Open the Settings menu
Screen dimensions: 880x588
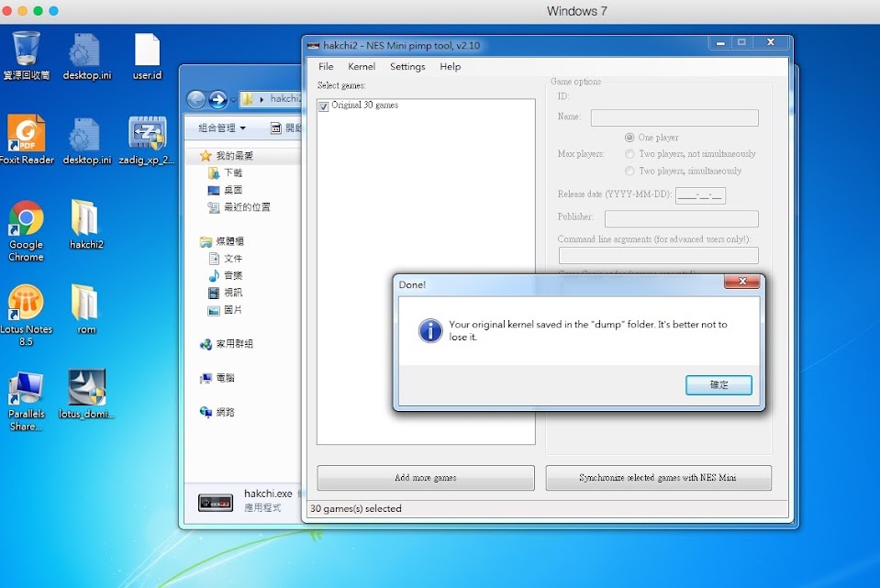coord(407,66)
